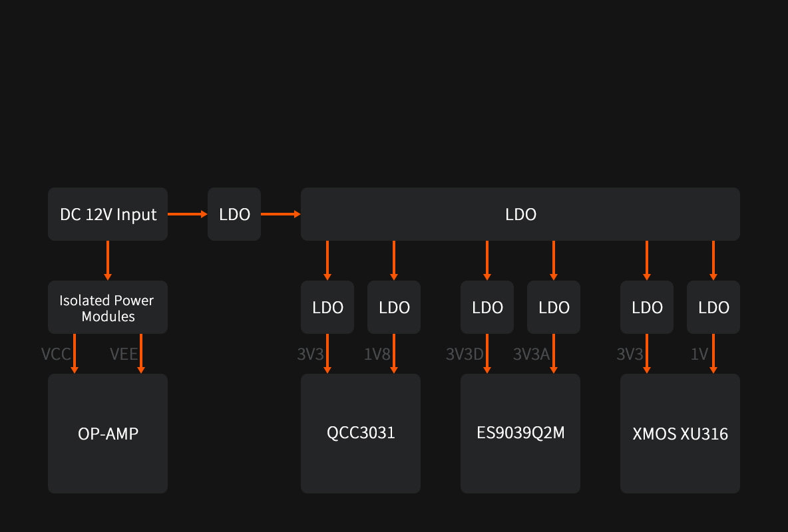Click the VEE rail label
The image size is (788, 532).
pos(124,354)
